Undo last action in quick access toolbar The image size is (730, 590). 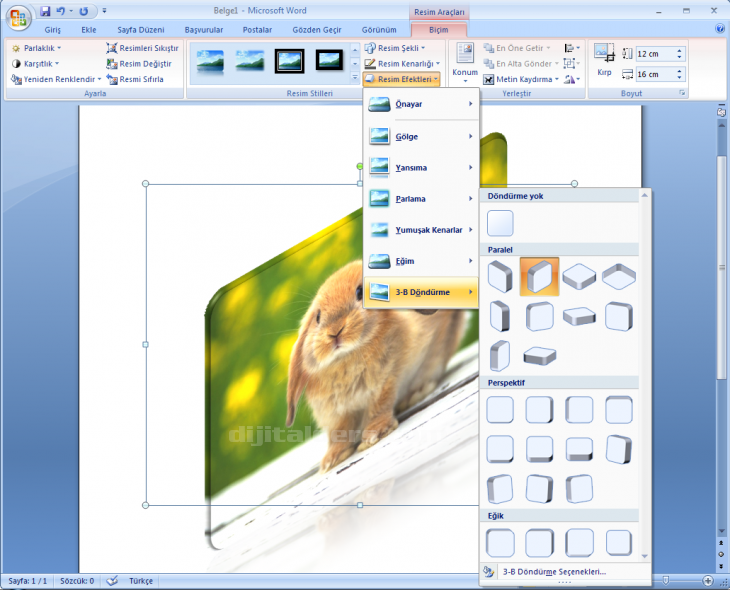point(61,11)
